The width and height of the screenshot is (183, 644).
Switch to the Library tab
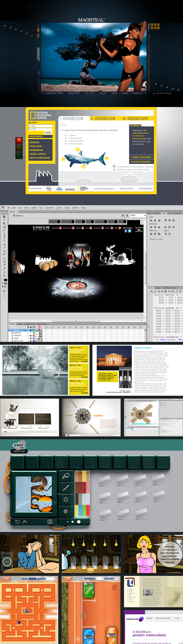click(x=158, y=288)
